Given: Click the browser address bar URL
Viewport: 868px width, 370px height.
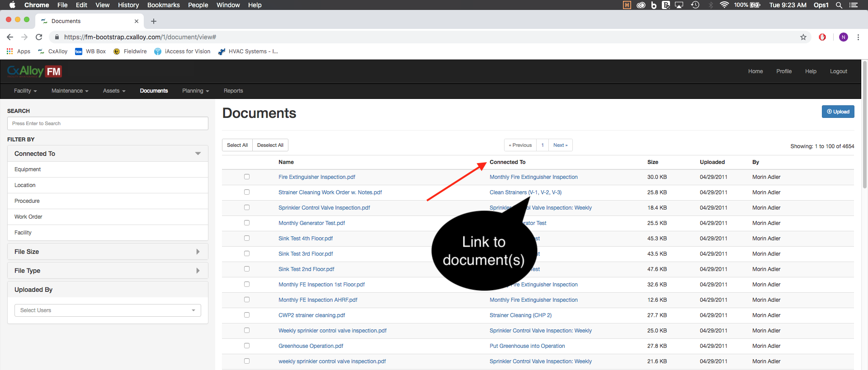Looking at the screenshot, I should click(x=140, y=37).
